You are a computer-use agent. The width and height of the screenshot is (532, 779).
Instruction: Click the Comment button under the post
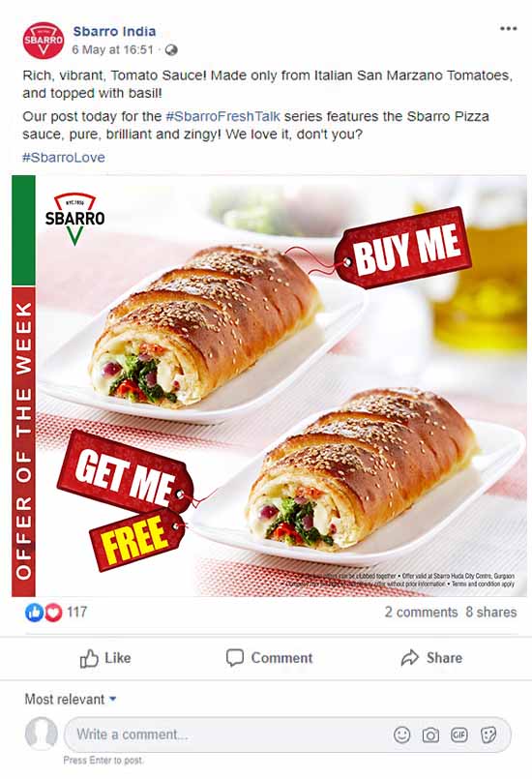click(269, 658)
